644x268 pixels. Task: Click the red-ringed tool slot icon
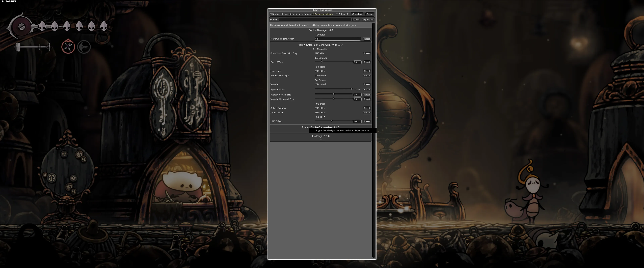(68, 46)
